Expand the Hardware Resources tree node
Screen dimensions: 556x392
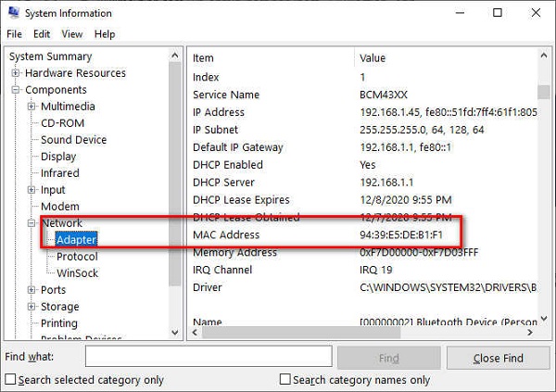[x=16, y=73]
